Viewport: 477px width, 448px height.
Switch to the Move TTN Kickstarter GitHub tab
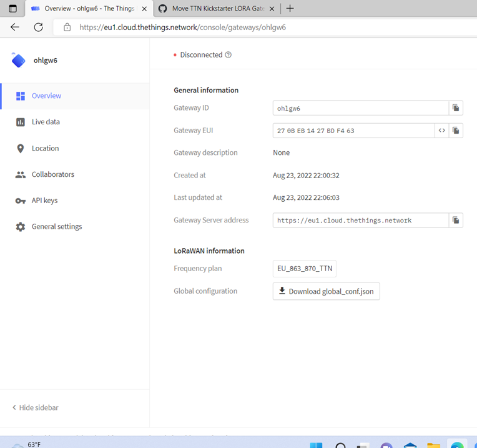pos(212,9)
